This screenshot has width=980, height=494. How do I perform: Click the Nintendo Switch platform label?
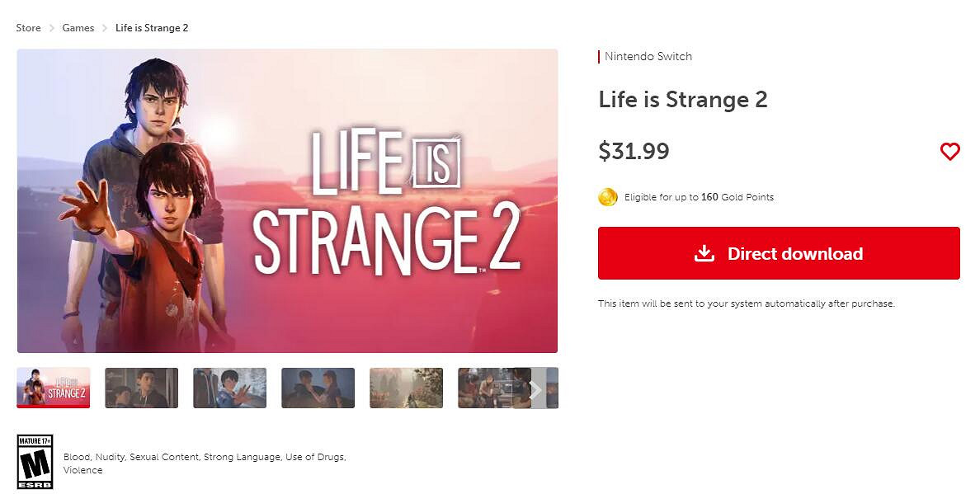pos(648,57)
